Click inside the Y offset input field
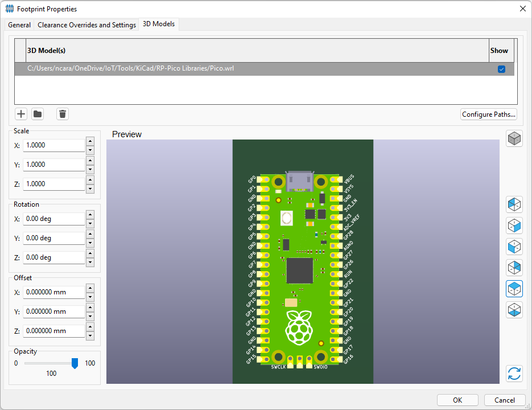Viewport: 532px width, 410px height. pyautogui.click(x=53, y=311)
